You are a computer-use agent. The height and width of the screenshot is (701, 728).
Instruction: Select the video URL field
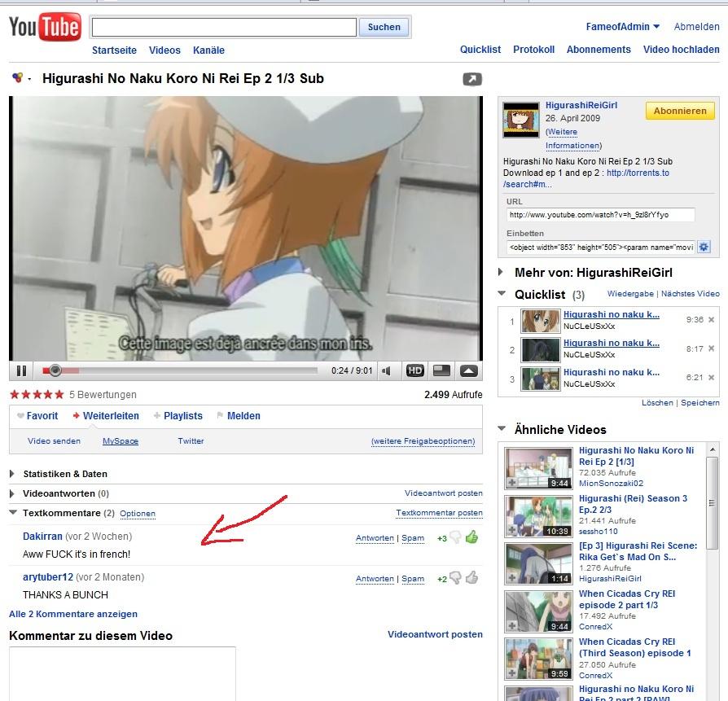point(601,215)
